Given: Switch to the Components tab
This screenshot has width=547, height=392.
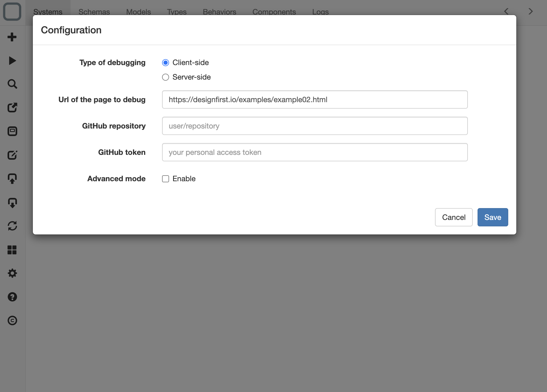Looking at the screenshot, I should click(274, 12).
